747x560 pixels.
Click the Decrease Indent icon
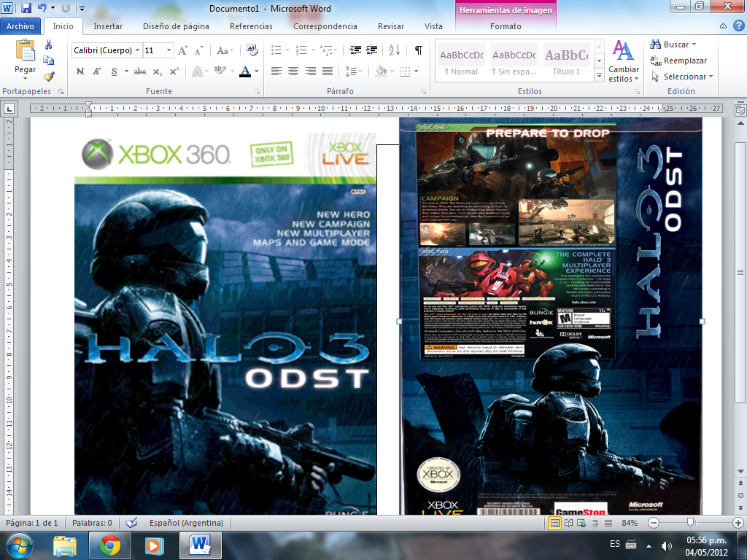[x=355, y=50]
